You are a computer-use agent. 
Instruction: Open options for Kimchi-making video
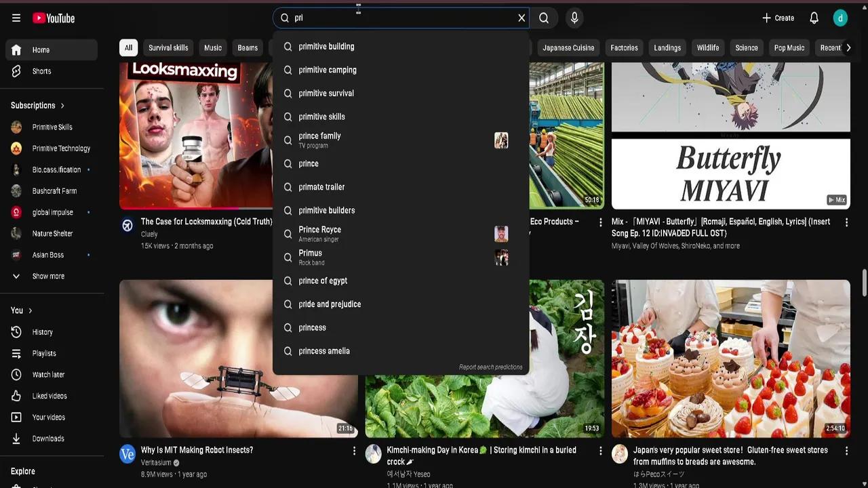pos(600,451)
